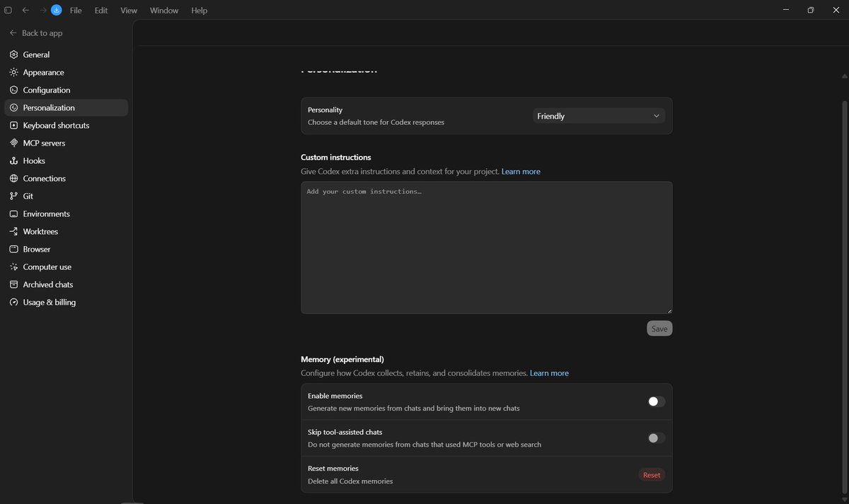This screenshot has height=504, width=849.
Task: Open Configuration settings page
Action: tap(66, 90)
